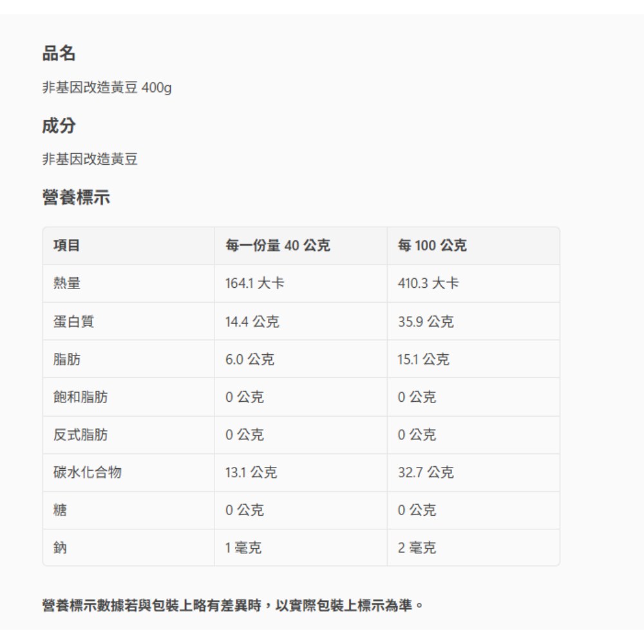Click the 410.3 大卡 per-100g value
This screenshot has height=644, width=644.
[428, 283]
